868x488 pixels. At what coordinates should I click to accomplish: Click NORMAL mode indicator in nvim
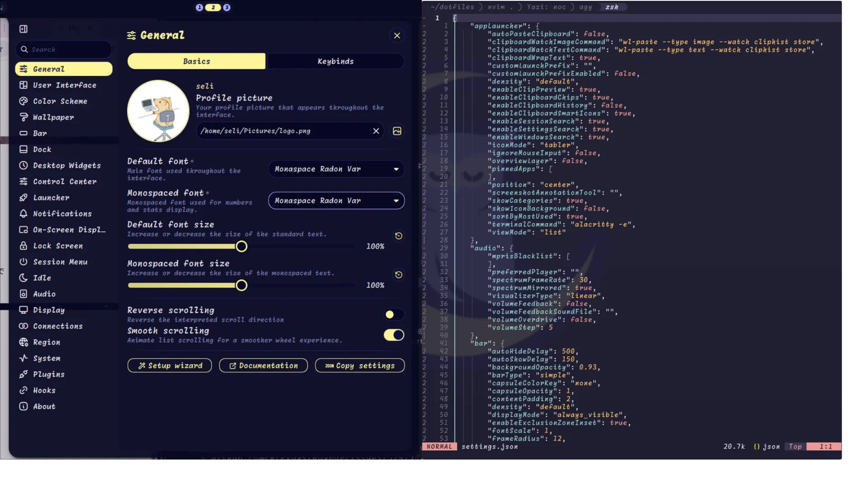click(x=439, y=446)
